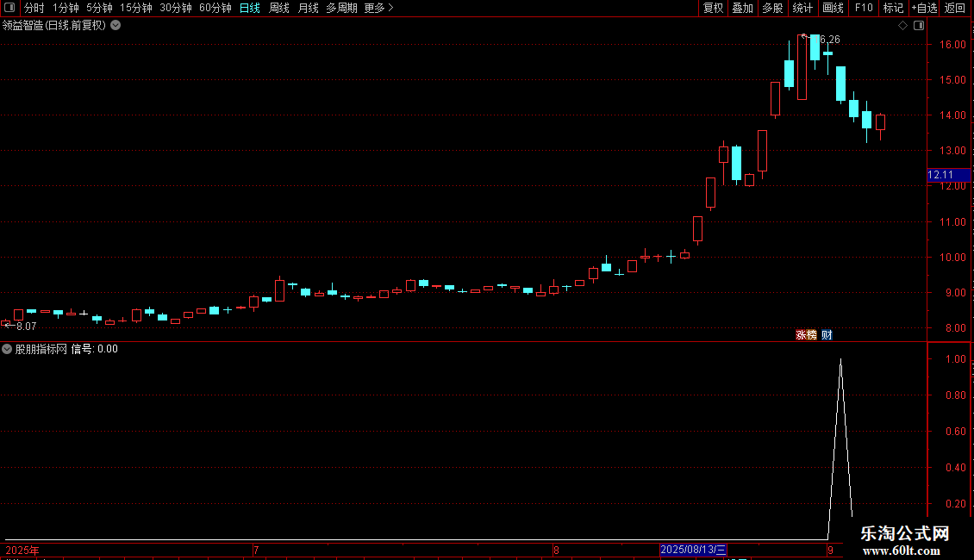Screen dimensions: 974x560
Task: Select the 日线 daily chart tab
Action: pyautogui.click(x=250, y=8)
